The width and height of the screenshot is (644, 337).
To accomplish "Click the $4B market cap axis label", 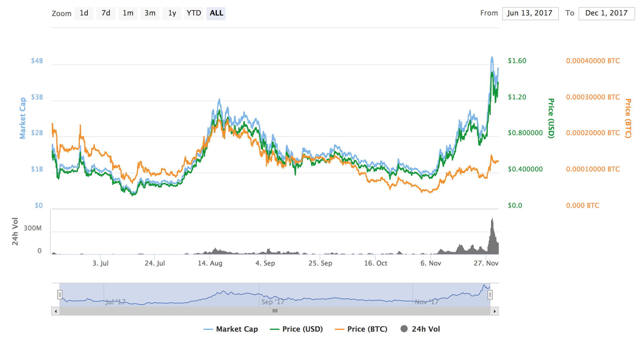I will pos(37,61).
